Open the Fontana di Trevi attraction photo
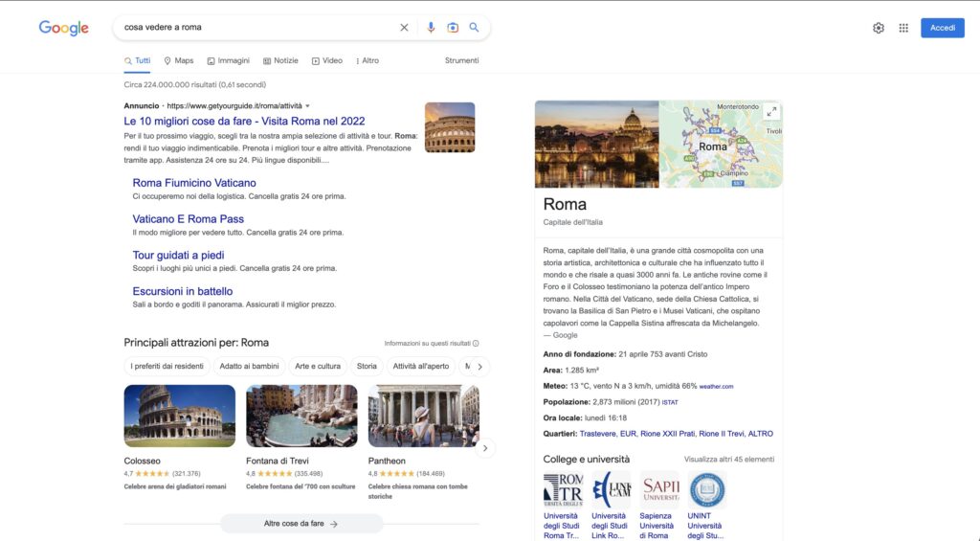Screen dimensions: 980x541 click(301, 416)
